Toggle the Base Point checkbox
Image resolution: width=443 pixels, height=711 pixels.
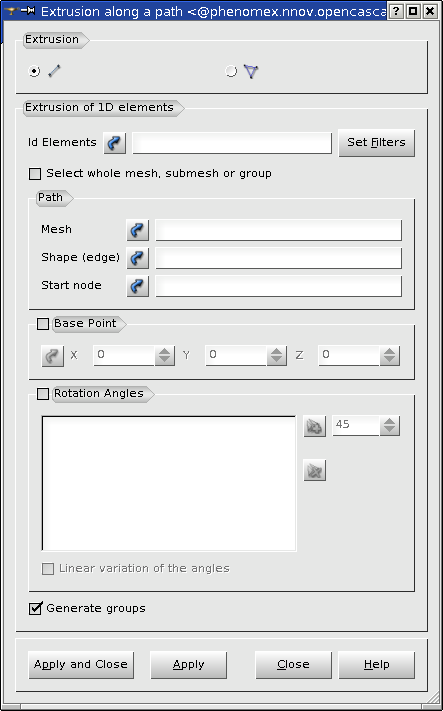[x=43, y=324]
